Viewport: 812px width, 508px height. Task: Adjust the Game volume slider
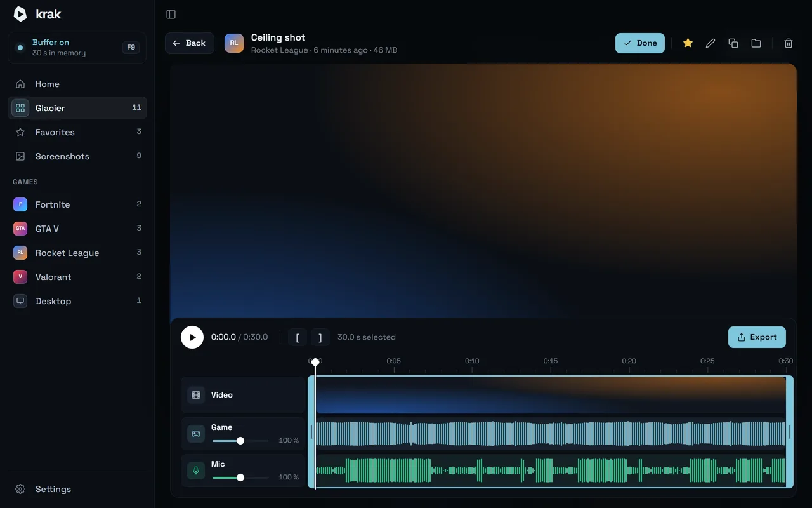tap(240, 441)
